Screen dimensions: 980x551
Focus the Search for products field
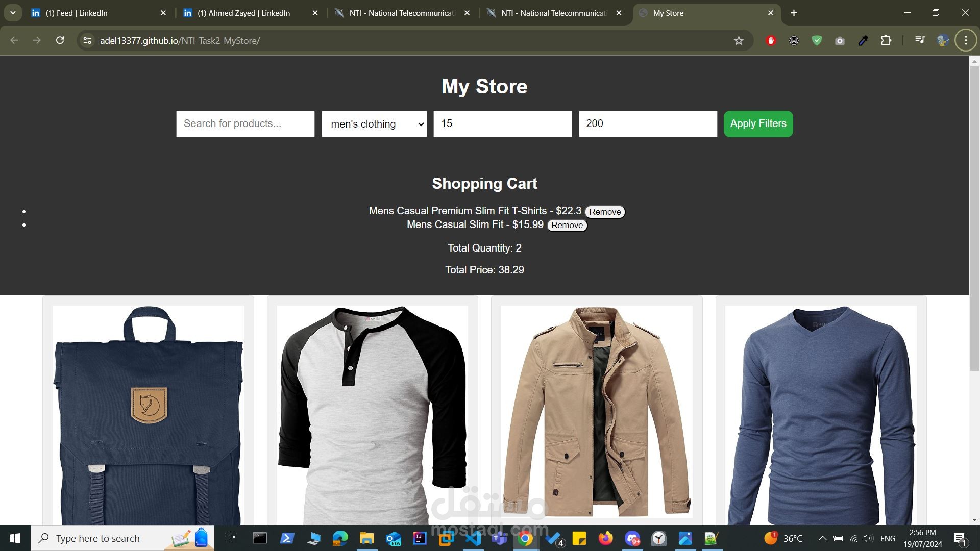246,124
